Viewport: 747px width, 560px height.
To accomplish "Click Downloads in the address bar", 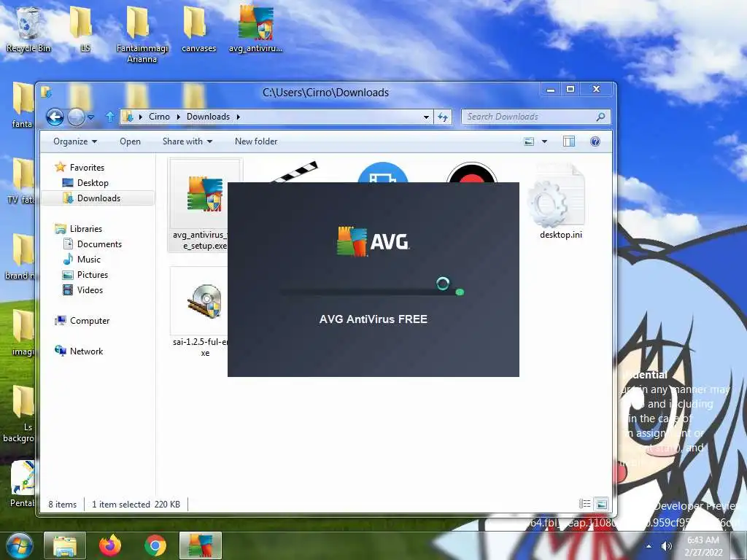I will [208, 117].
